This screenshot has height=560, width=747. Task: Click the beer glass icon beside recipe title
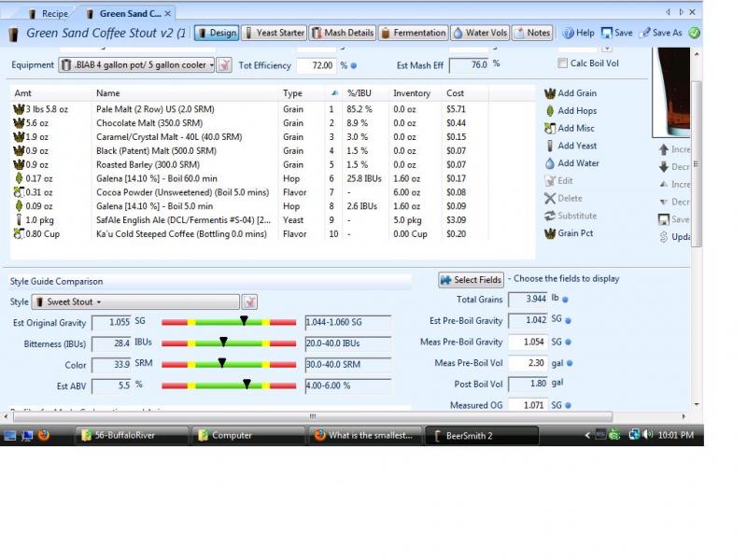pyautogui.click(x=14, y=34)
